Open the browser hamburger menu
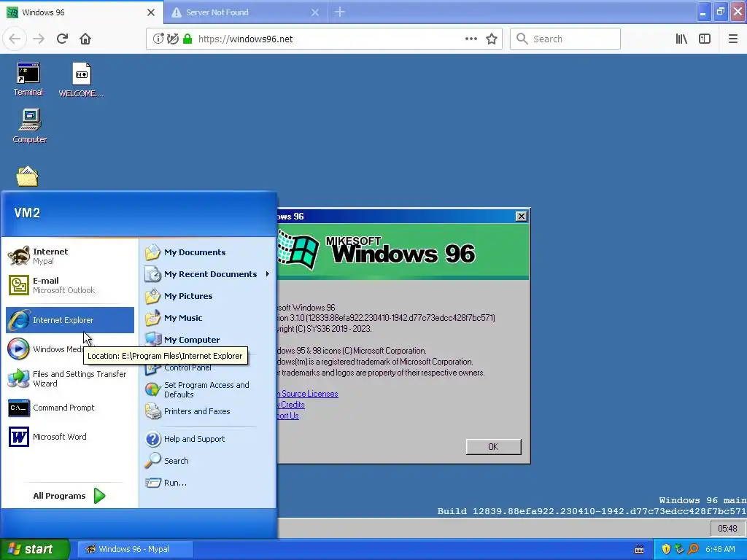Image resolution: width=747 pixels, height=560 pixels. coord(732,39)
